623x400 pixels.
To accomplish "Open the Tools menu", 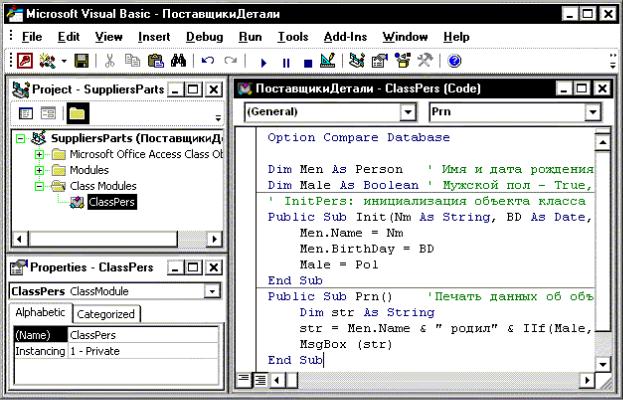I will (293, 37).
